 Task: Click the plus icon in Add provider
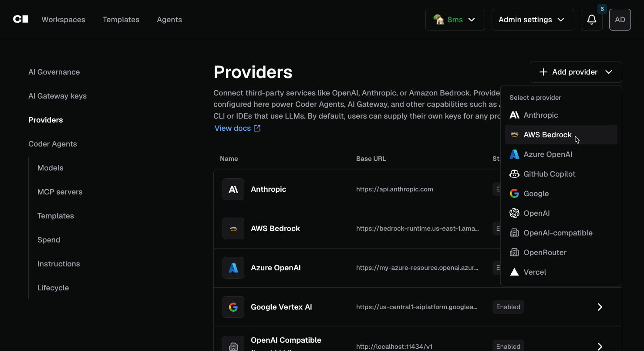tap(543, 72)
